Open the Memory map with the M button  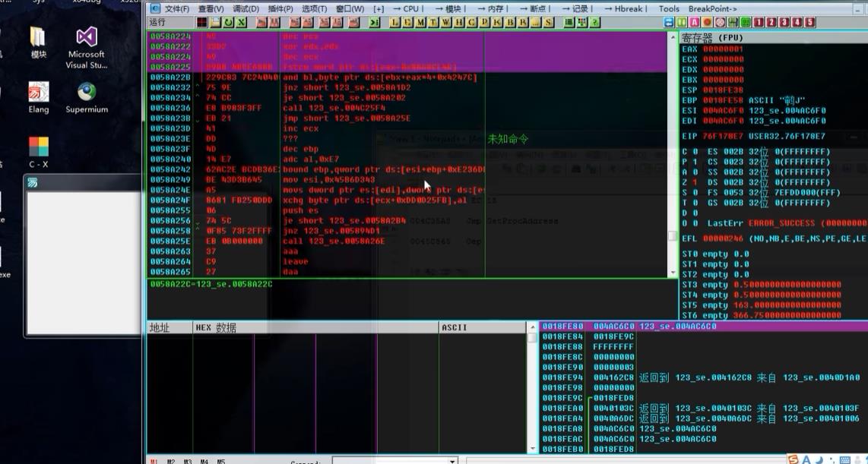pos(420,22)
